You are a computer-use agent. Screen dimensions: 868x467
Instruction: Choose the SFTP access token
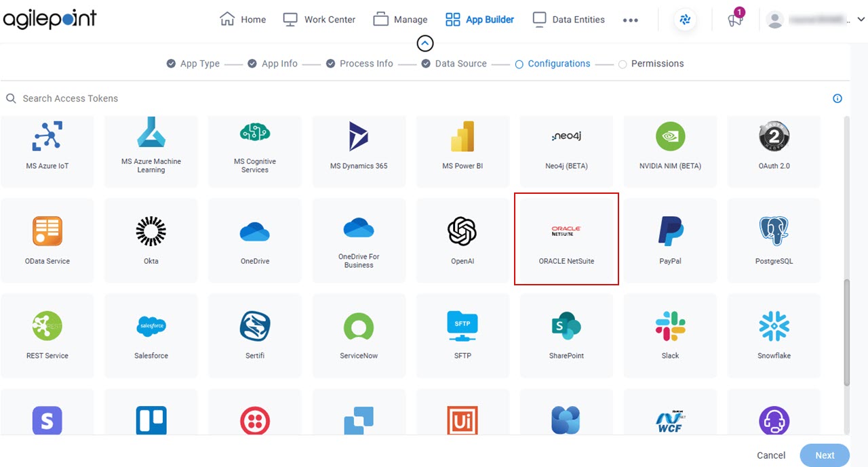462,336
